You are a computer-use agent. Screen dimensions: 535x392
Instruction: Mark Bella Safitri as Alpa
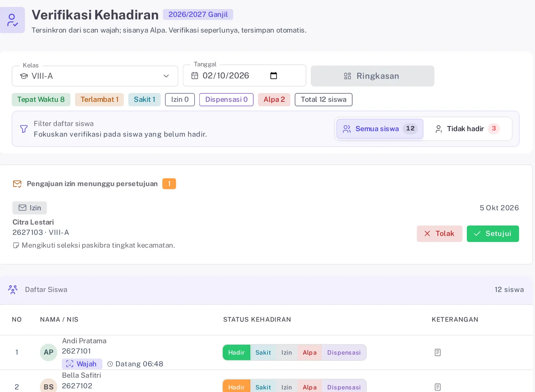pos(310,387)
